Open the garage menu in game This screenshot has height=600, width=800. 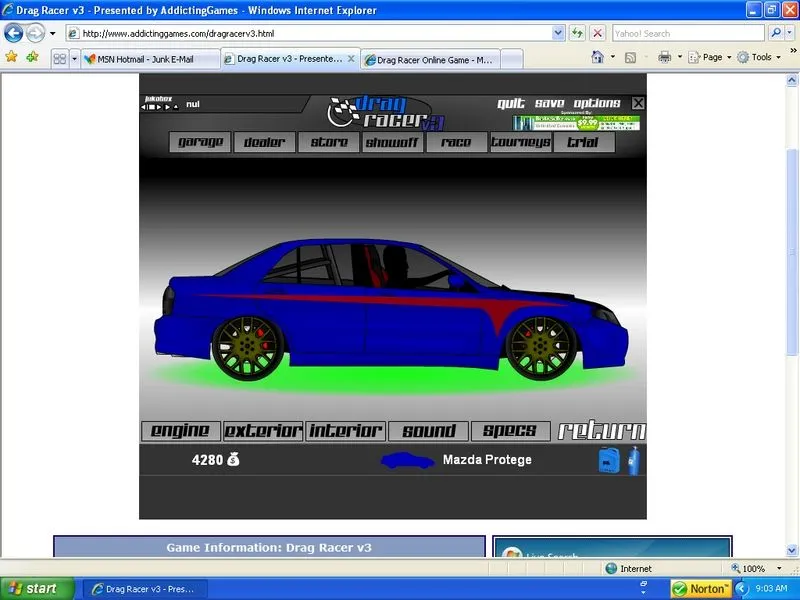(201, 142)
